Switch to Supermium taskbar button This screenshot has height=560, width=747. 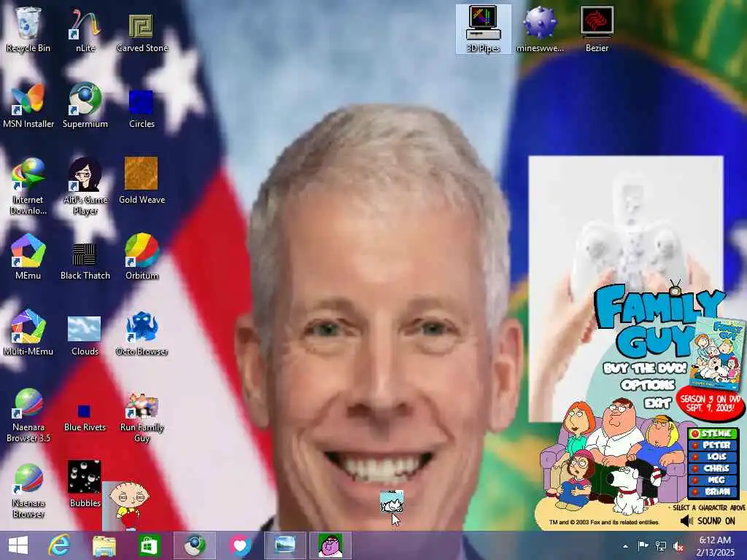(x=194, y=545)
